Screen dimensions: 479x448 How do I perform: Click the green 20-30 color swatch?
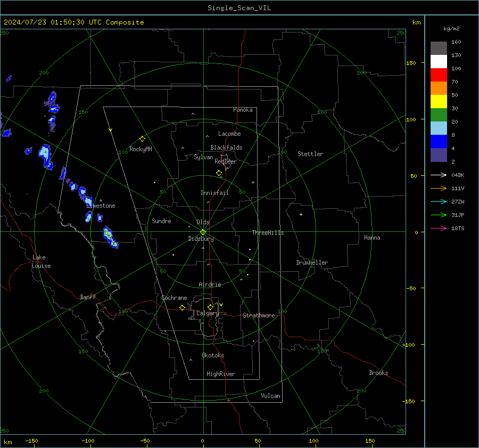tap(439, 115)
